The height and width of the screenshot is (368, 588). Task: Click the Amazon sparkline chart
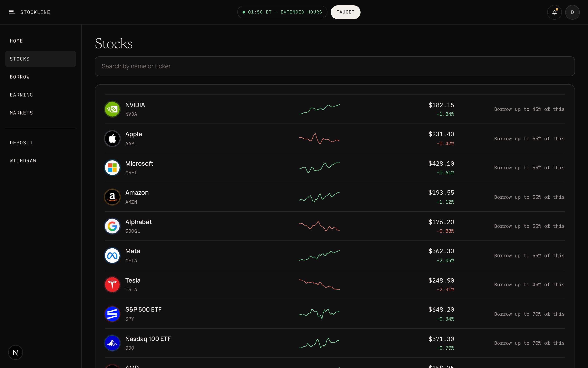[x=319, y=197]
